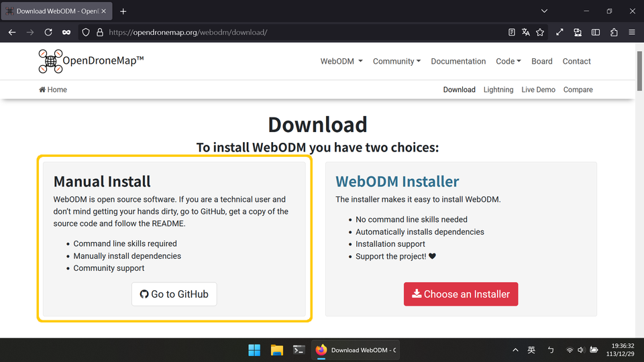Click the battery status tray icon

[x=594, y=350]
